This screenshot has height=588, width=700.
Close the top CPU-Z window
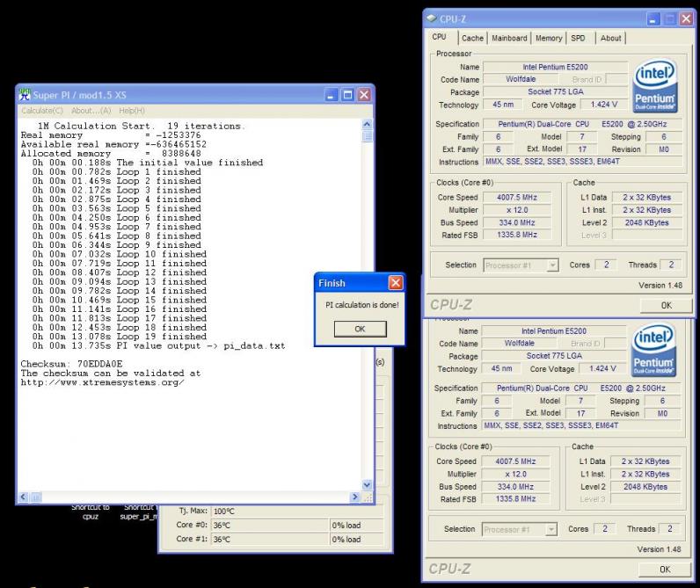pos(686,19)
